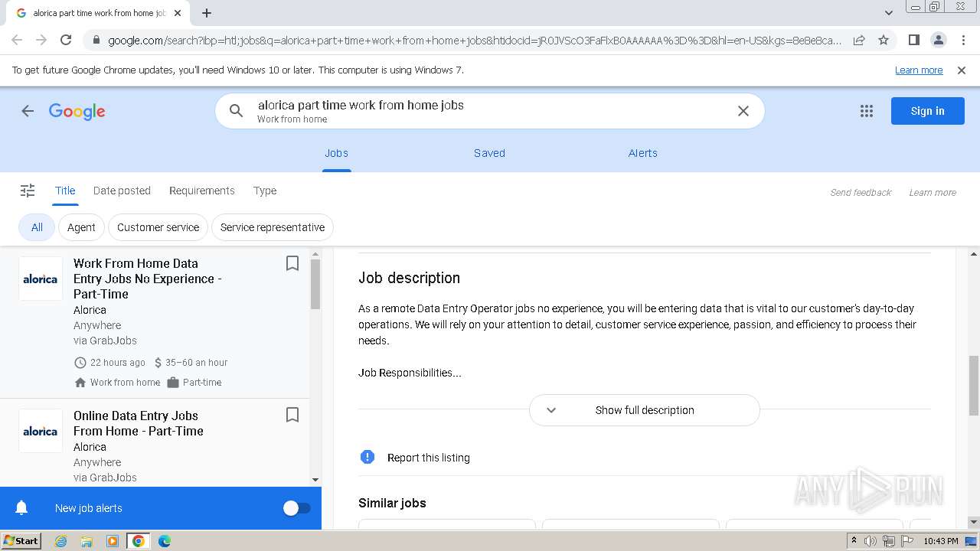The width and height of the screenshot is (980, 551).
Task: Open tab search dropdown arrow
Action: (x=888, y=13)
